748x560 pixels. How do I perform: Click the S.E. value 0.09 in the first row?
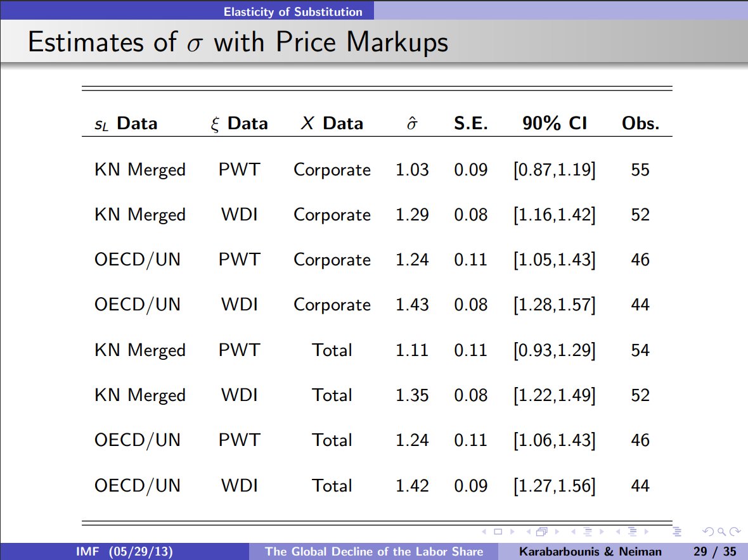[x=471, y=170]
